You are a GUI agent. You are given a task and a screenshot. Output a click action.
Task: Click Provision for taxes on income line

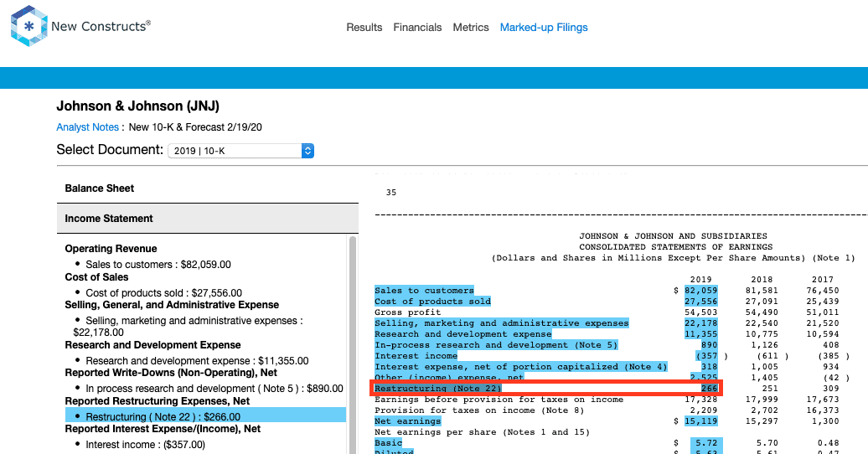click(479, 410)
